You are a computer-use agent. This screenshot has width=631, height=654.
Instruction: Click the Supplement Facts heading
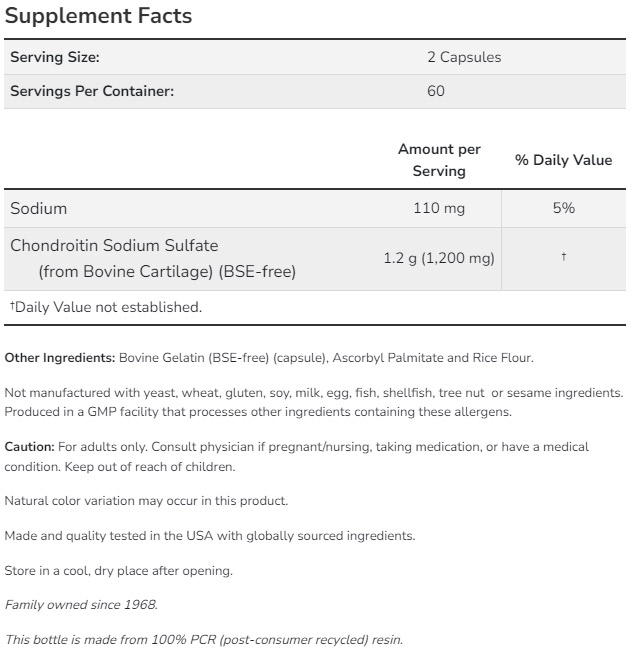click(98, 17)
